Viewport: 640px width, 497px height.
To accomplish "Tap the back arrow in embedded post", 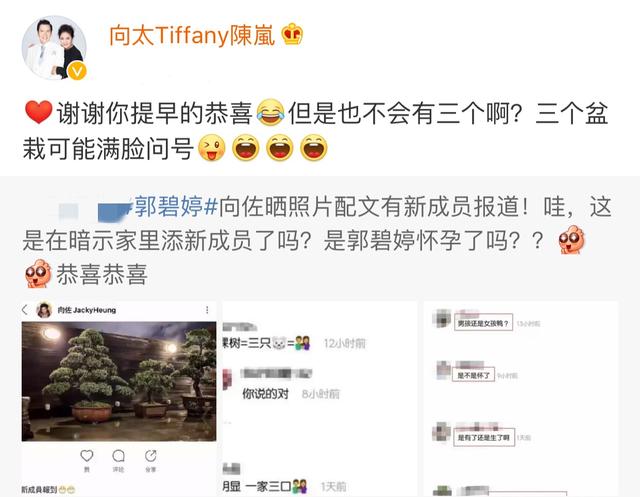I will pyautogui.click(x=25, y=310).
